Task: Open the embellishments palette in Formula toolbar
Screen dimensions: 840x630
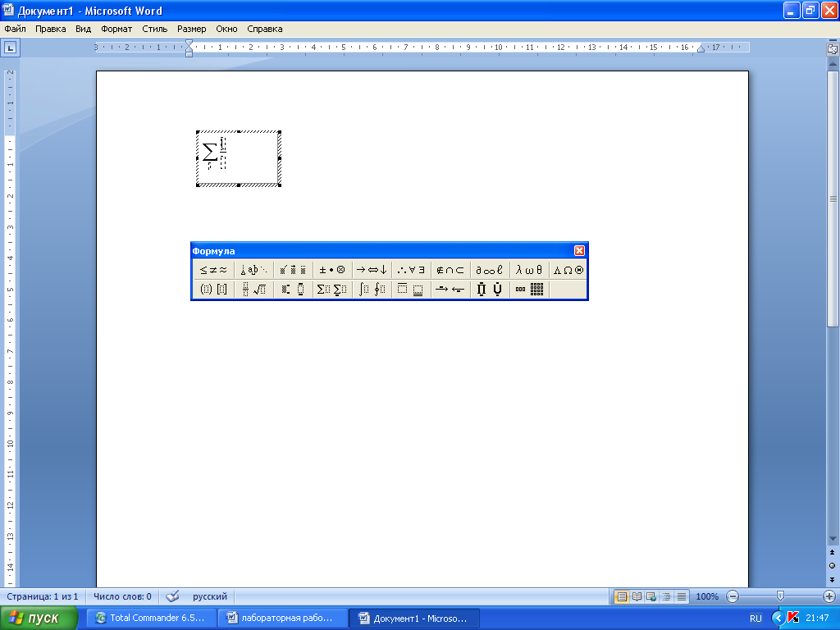Action: pos(293,270)
